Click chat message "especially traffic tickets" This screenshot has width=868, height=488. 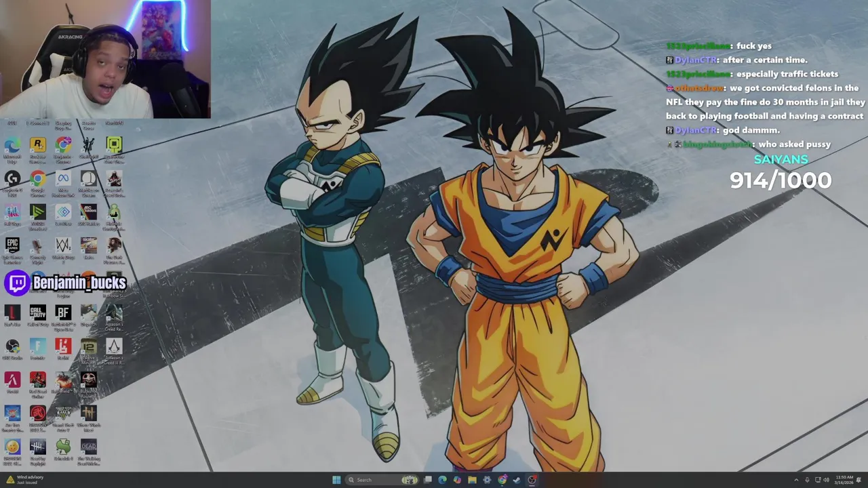pyautogui.click(x=787, y=74)
